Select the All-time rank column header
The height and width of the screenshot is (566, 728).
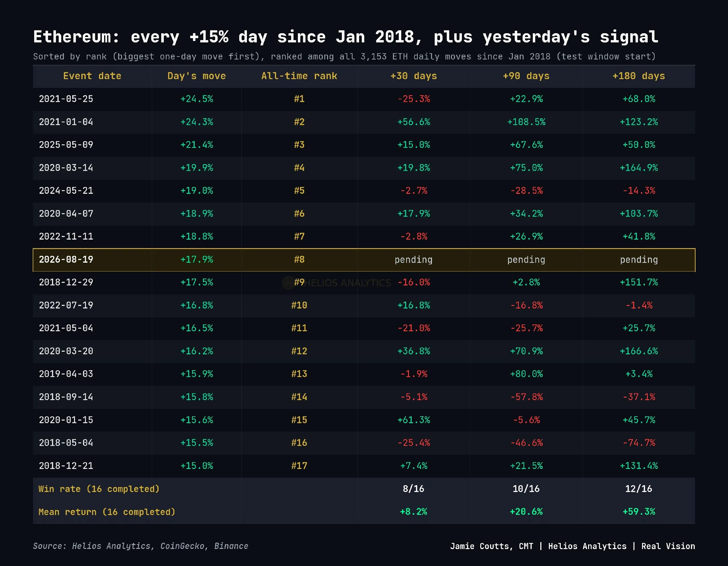[299, 76]
